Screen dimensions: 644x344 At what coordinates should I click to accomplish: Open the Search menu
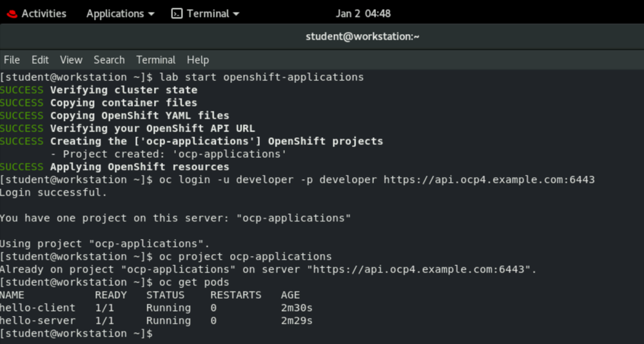pos(109,60)
